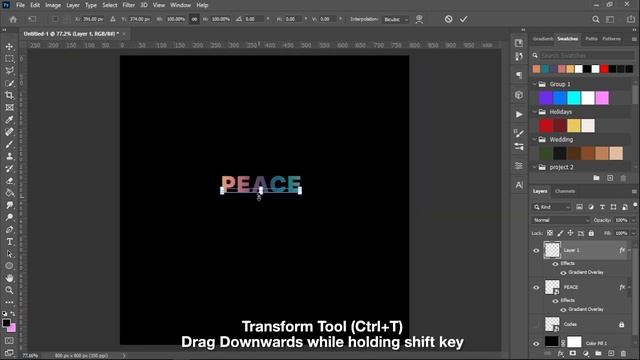Open the search icon at top right
Image resolution: width=640 pixels, height=360 pixels.
[x=596, y=19]
